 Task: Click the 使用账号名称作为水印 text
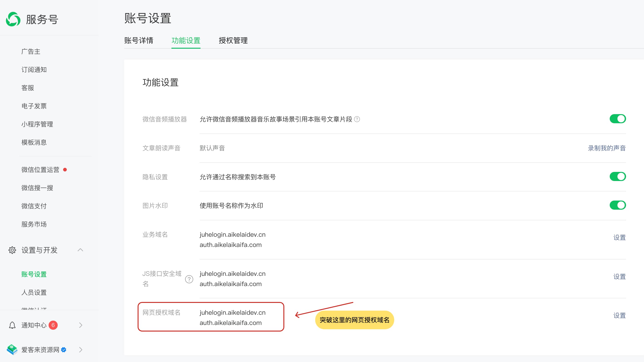click(x=231, y=206)
